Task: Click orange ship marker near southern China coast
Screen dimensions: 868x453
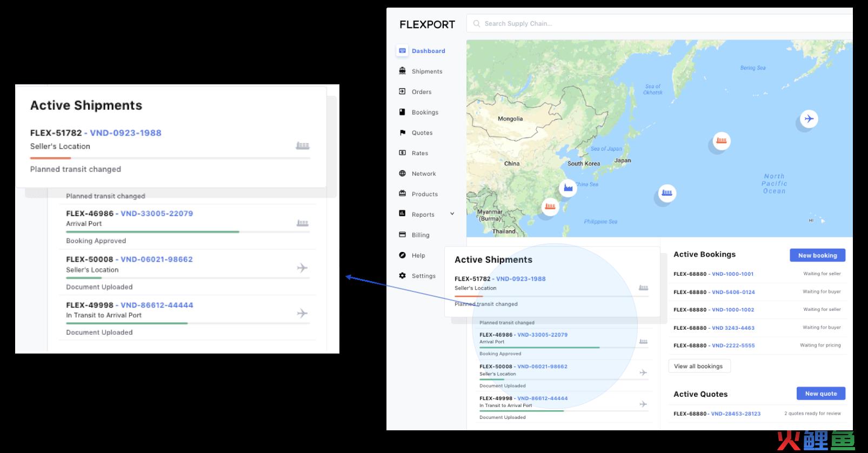Action: point(550,206)
